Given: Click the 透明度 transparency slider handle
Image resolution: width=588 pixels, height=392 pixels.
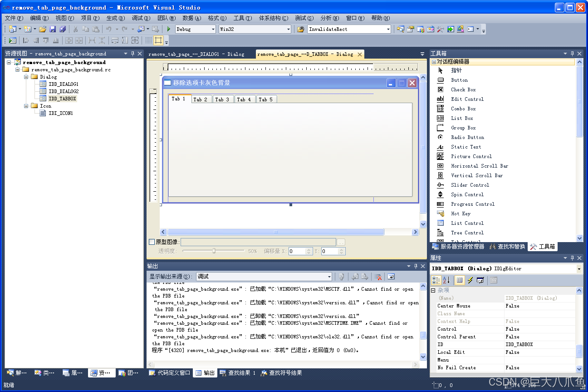Looking at the screenshot, I should [x=214, y=251].
